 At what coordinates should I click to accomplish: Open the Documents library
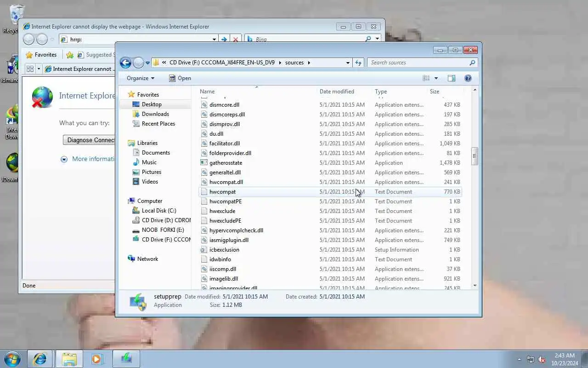click(156, 153)
